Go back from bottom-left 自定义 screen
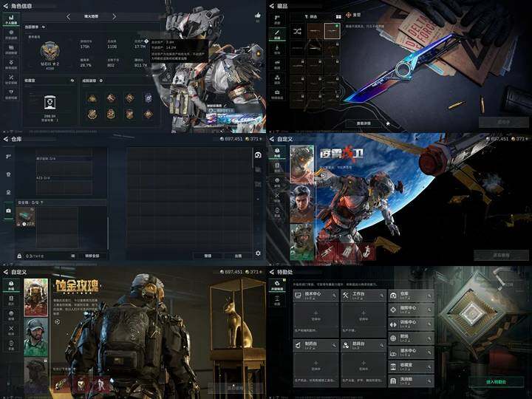This screenshot has height=399, width=532. (5, 272)
